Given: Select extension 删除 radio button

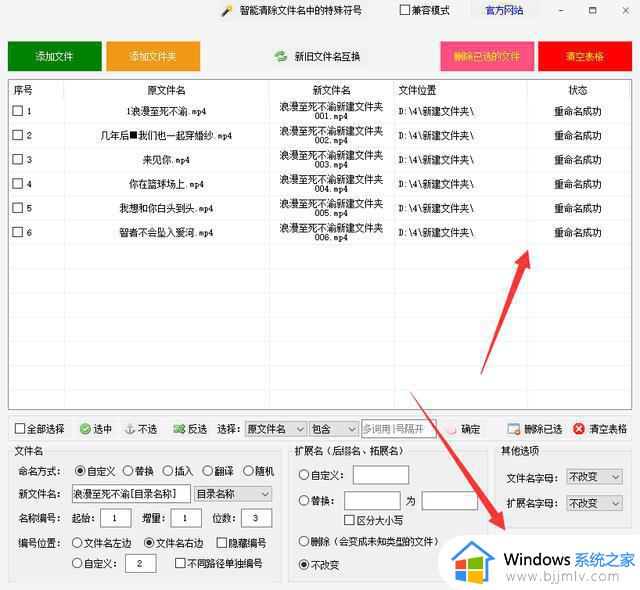Looking at the screenshot, I should [x=304, y=541].
